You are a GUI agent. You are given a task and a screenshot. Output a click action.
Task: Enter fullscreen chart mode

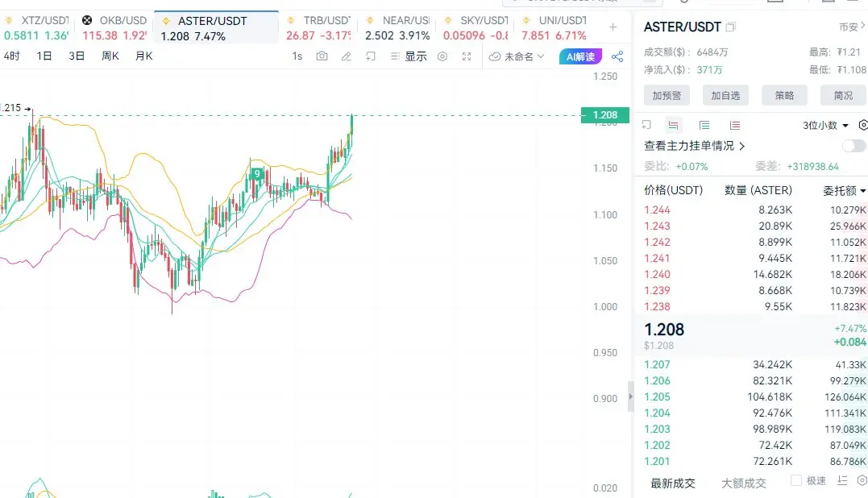click(x=467, y=56)
